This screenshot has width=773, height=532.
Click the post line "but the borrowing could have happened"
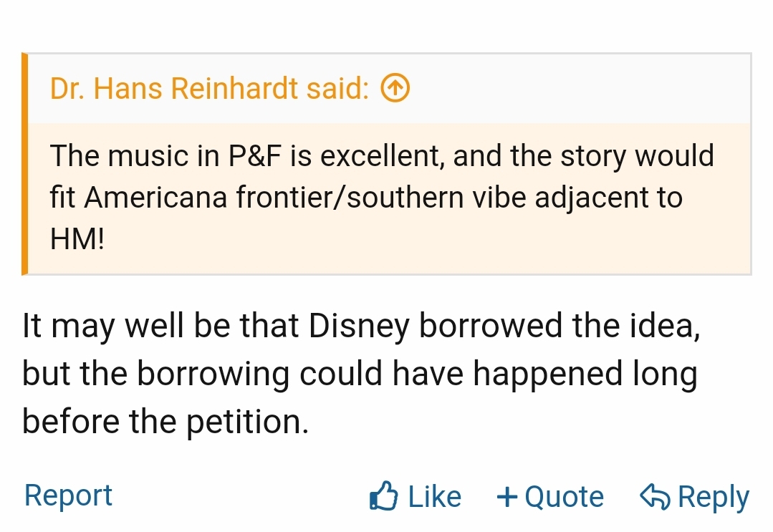pyautogui.click(x=359, y=374)
